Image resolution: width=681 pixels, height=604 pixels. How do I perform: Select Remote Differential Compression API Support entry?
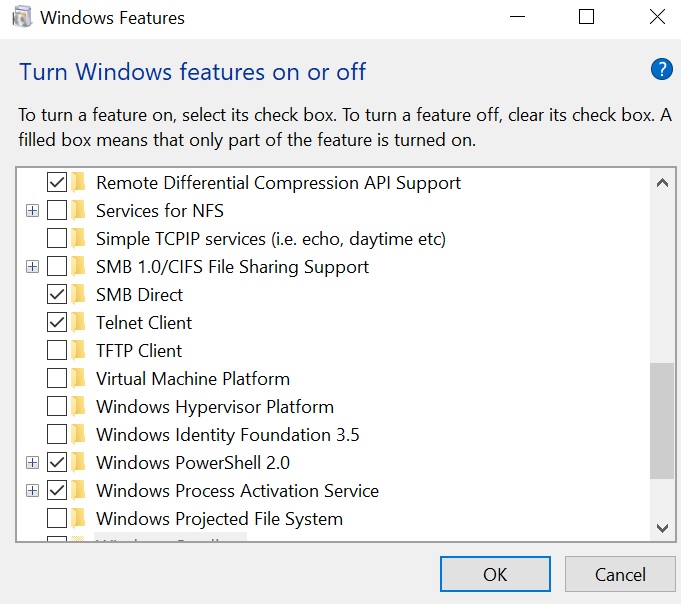(278, 183)
